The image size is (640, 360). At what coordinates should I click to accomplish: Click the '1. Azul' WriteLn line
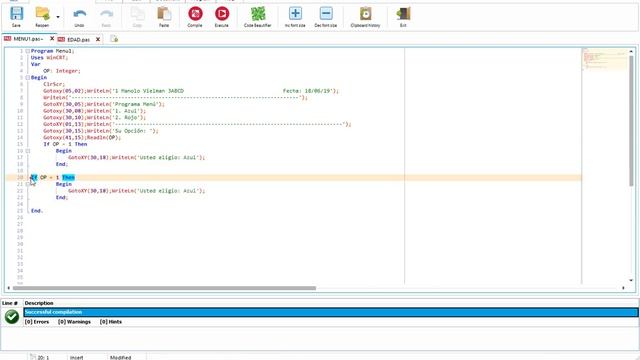95,111
